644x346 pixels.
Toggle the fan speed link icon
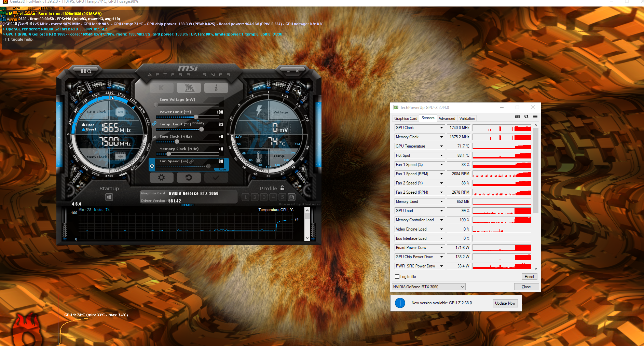[x=192, y=161]
